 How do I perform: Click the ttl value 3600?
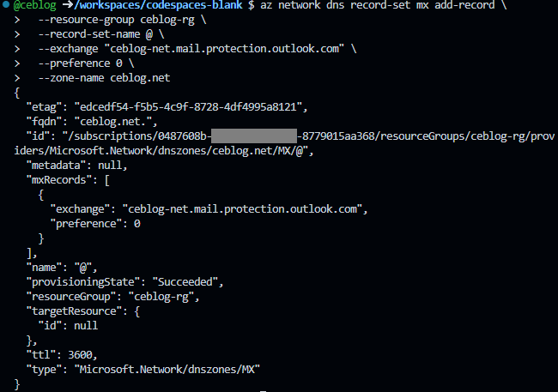[80, 354]
